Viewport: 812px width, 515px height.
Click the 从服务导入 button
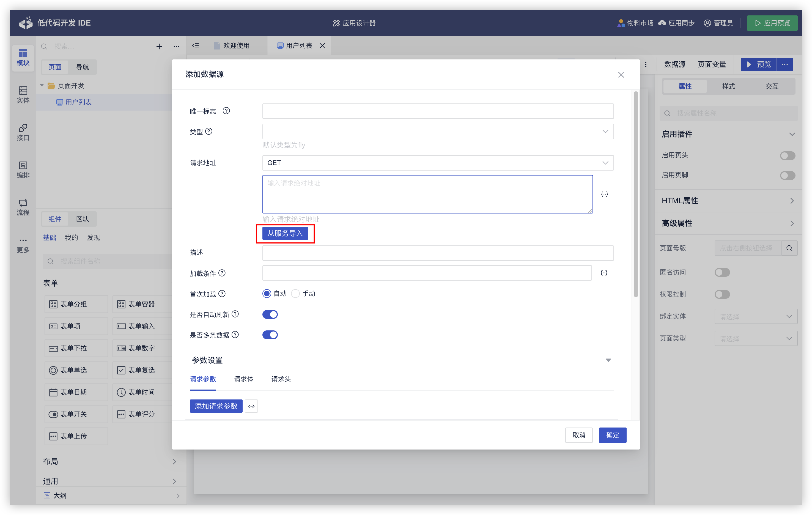pyautogui.click(x=285, y=233)
